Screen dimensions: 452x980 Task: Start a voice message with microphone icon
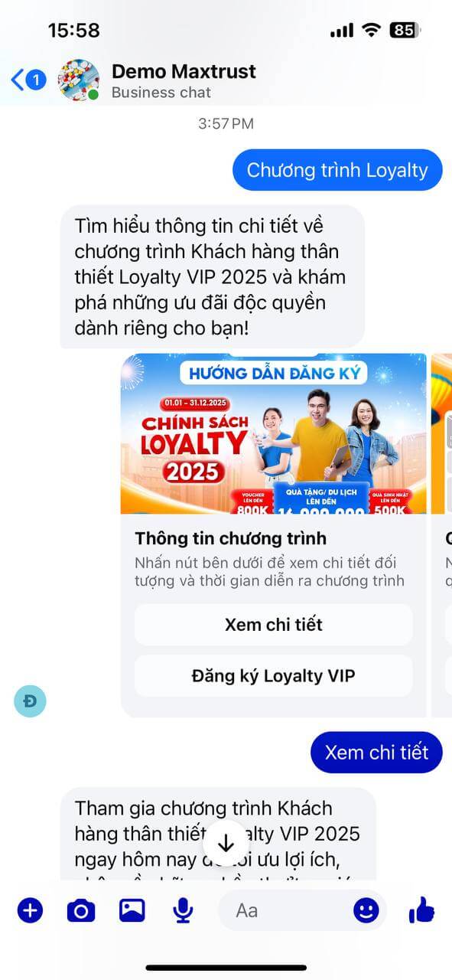[x=182, y=910]
